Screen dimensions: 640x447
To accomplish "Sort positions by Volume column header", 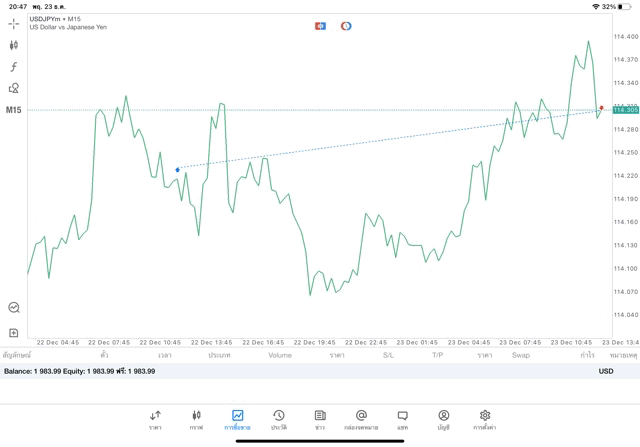I will (x=280, y=355).
